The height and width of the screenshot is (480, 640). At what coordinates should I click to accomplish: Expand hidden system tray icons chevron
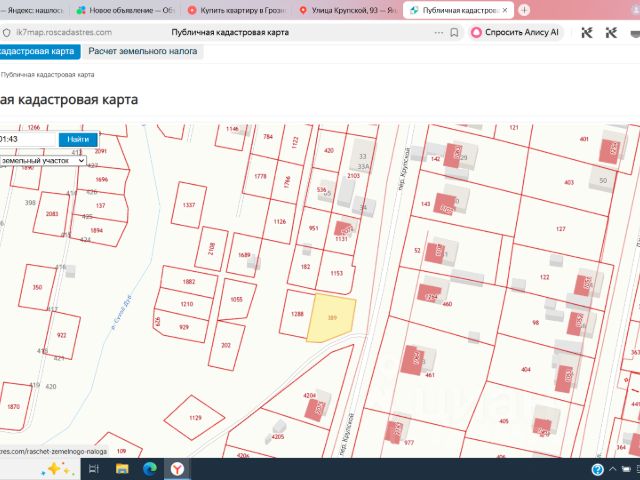(x=613, y=469)
